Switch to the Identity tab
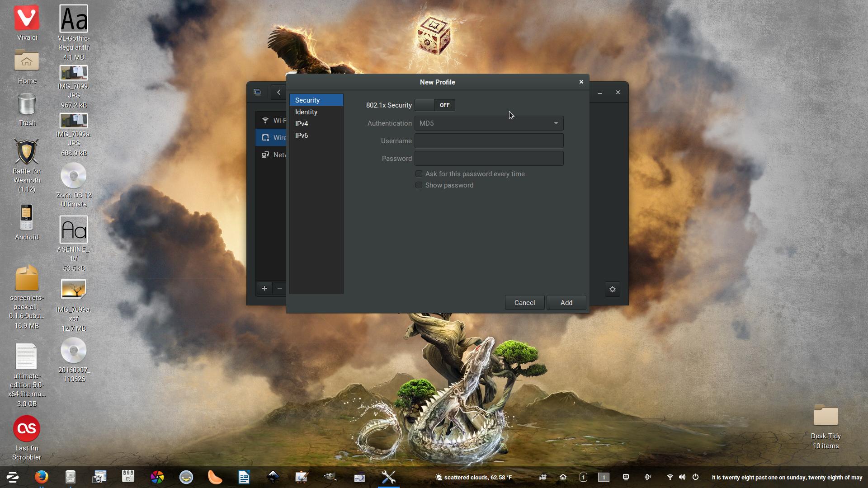Screen dimensions: 868x488 [306, 112]
